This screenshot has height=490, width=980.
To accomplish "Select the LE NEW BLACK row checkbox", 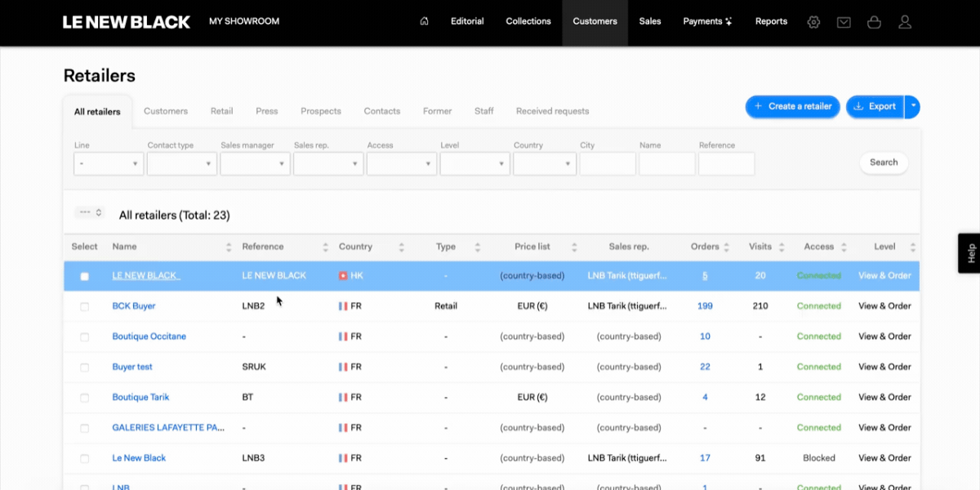I will (84, 276).
